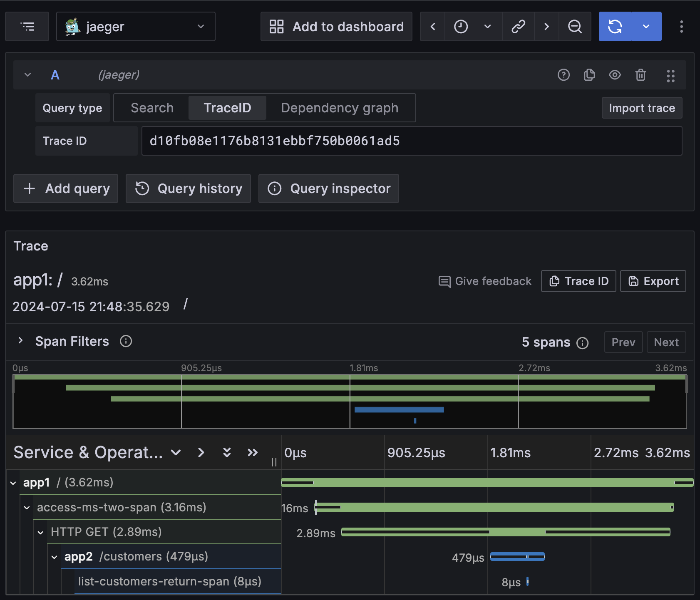Viewport: 700px width, 600px height.
Task: Copy shortened link icon
Action: [518, 27]
